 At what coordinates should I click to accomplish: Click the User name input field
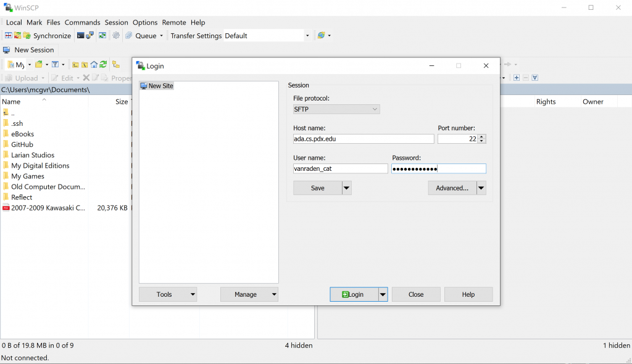click(x=340, y=168)
